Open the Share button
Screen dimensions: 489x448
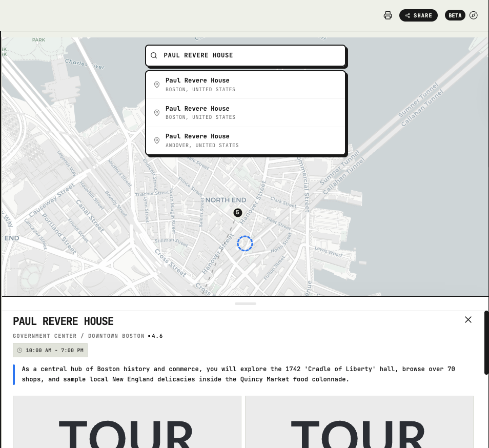click(418, 15)
